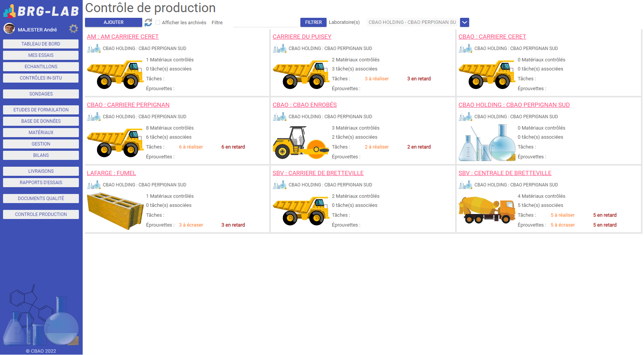The image size is (644, 355).
Task: Click the dump truck image of CARRIERE PERPIGNAN
Action: coord(115,142)
